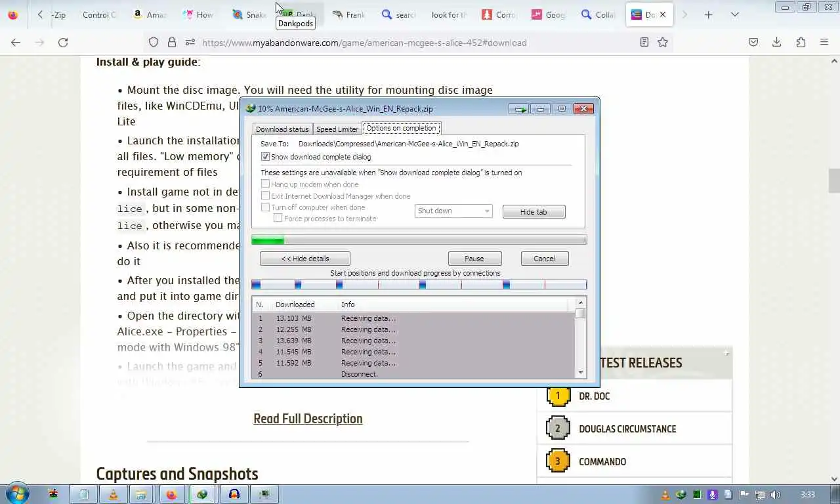Click the web page vertical scrollbar thumb
Viewport: 840px width, 504px height.
point(834,181)
